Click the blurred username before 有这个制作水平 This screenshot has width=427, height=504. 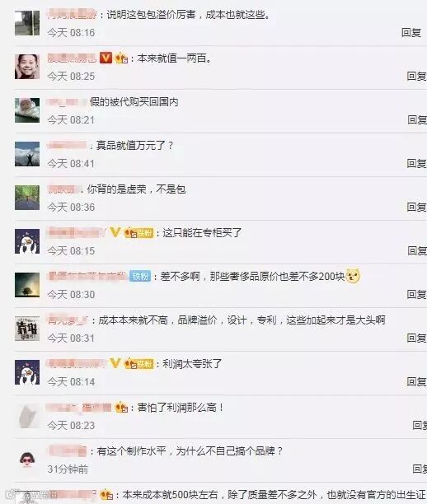click(67, 451)
